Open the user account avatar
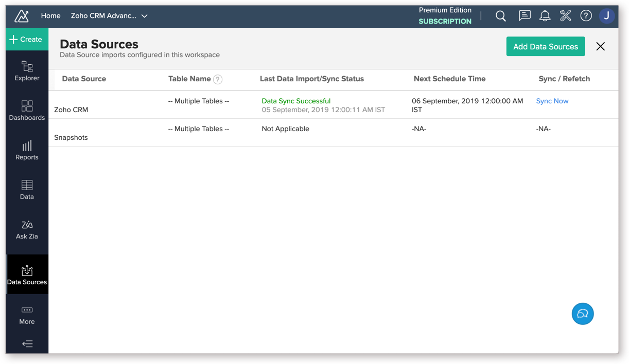629x364 pixels. tap(607, 15)
